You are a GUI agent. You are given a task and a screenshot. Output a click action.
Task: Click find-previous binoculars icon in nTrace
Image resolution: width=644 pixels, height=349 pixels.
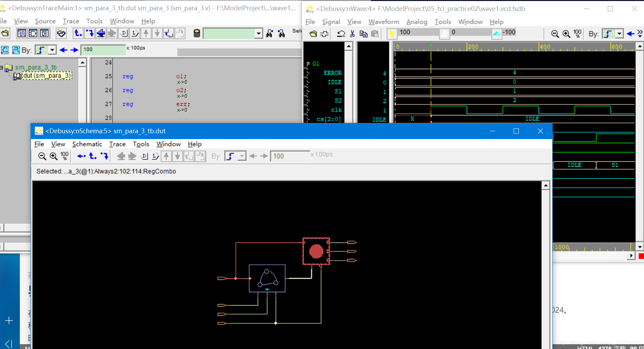[281, 33]
